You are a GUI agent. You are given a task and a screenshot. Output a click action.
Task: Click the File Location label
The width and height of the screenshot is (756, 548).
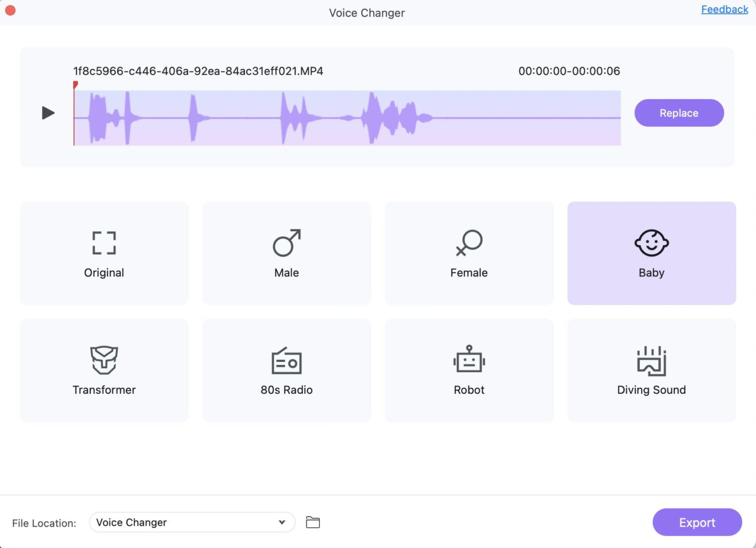[x=44, y=523]
